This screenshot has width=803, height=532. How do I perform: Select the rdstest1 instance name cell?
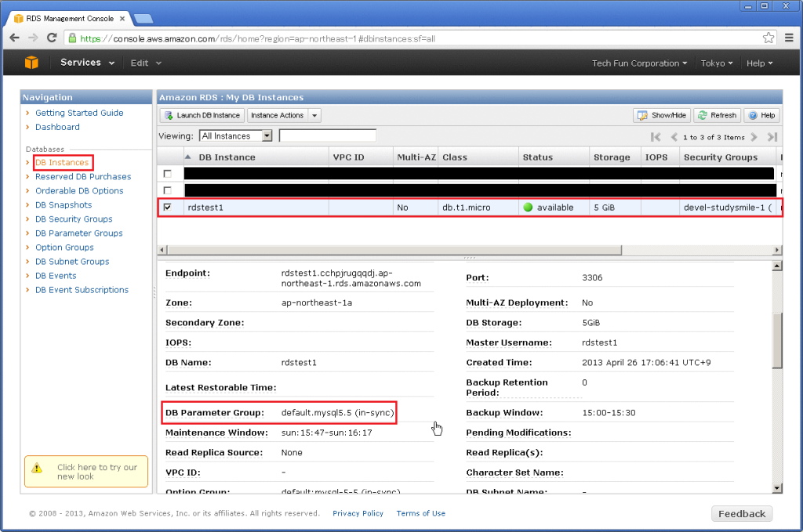point(256,207)
